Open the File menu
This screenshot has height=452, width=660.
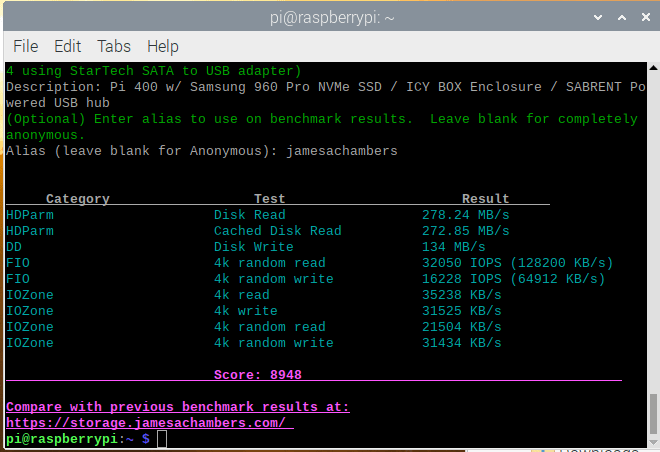[x=26, y=46]
